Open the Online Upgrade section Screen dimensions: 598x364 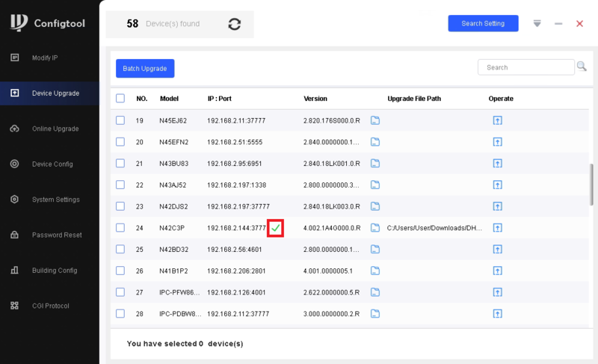tap(55, 129)
